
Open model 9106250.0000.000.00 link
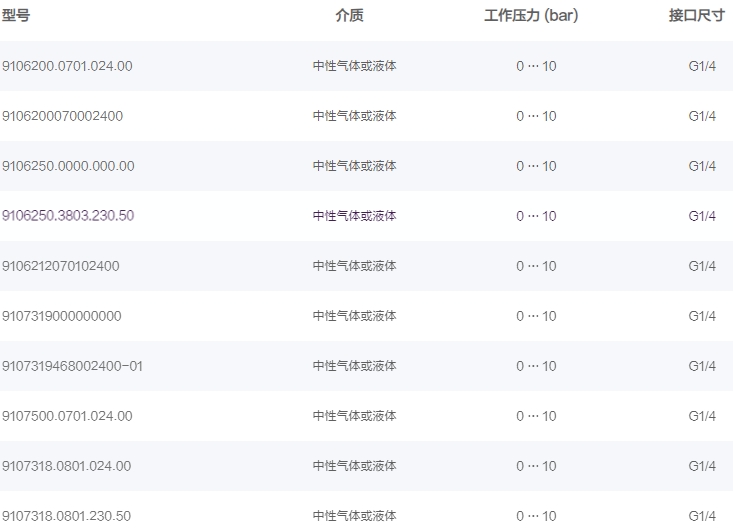tap(68, 166)
